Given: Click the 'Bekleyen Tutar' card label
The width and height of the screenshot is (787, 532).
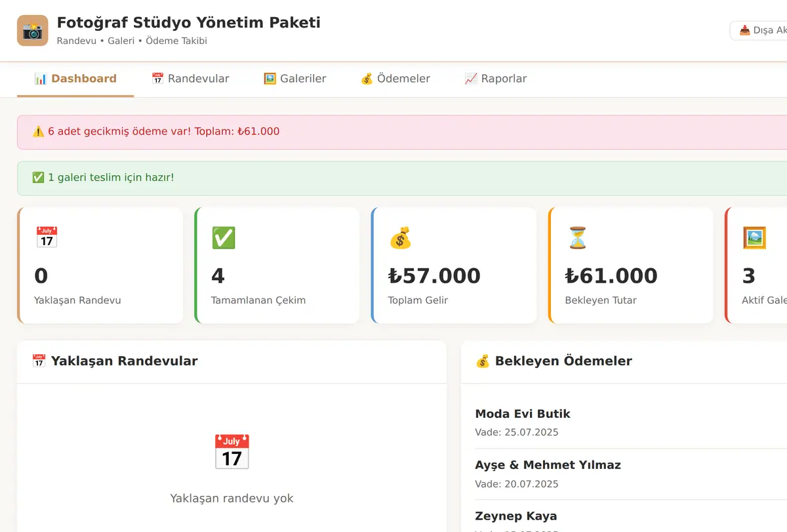Looking at the screenshot, I should pos(601,300).
